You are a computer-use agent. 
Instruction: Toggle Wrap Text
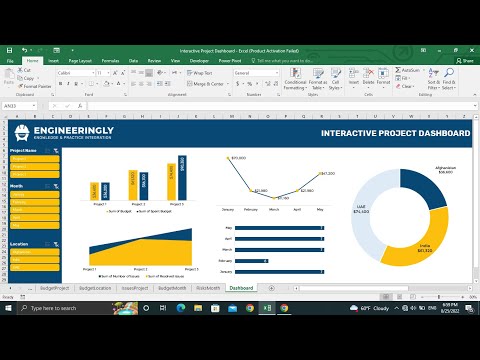199,73
